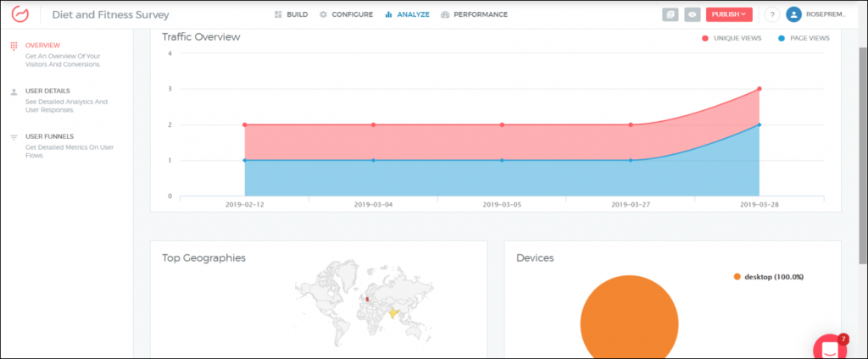
Task: Open the Performance tab
Action: click(475, 14)
